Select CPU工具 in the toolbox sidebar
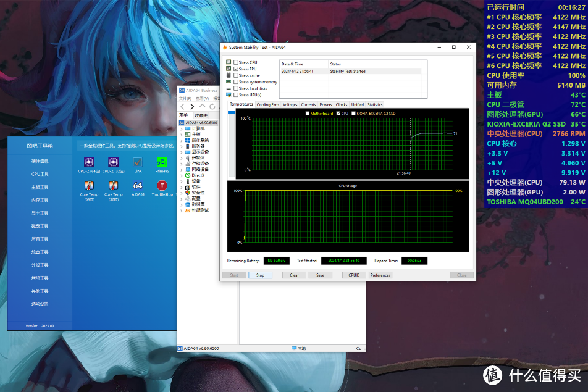The height and width of the screenshot is (392, 588). 40,174
